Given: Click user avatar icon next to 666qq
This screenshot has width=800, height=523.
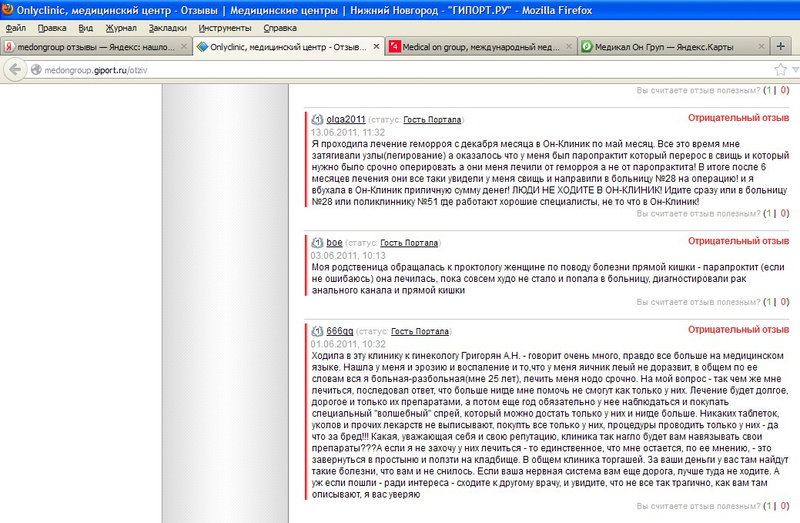Looking at the screenshot, I should pyautogui.click(x=317, y=331).
